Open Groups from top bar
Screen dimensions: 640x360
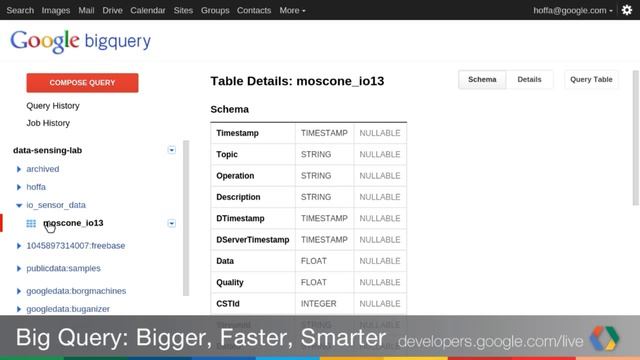pyautogui.click(x=215, y=10)
